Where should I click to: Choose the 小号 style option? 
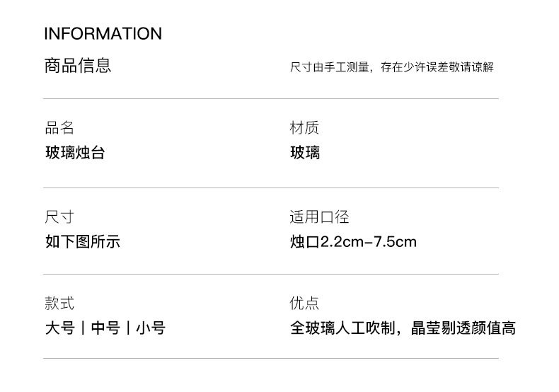point(151,328)
